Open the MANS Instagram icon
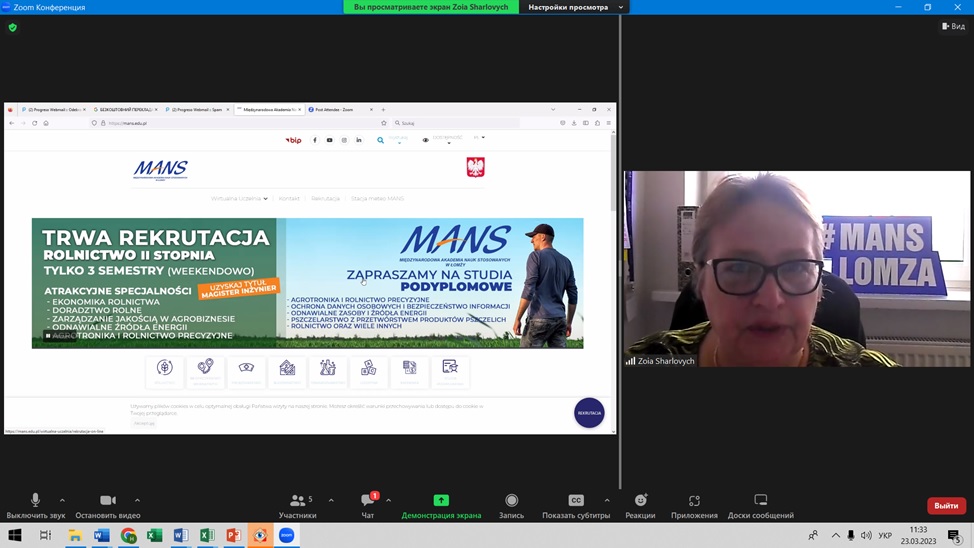This screenshot has height=548, width=974. [344, 140]
